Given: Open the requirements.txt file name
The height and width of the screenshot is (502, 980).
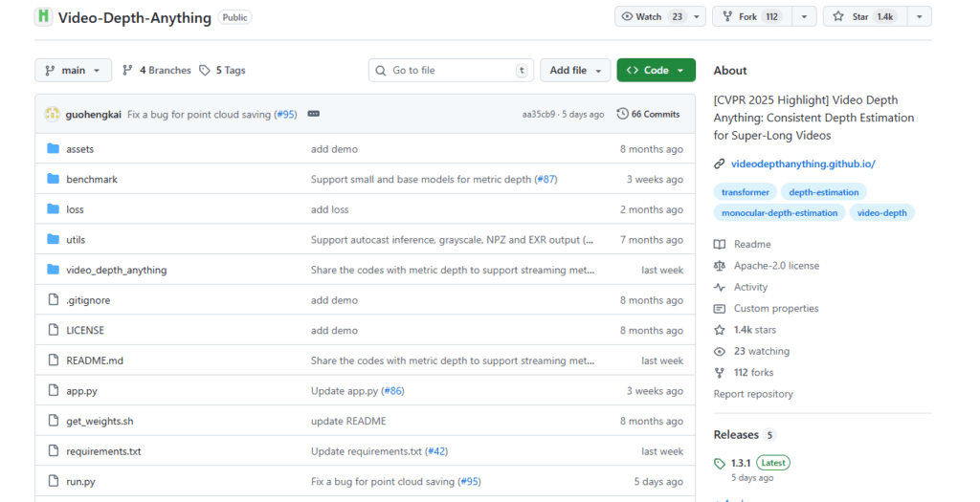Looking at the screenshot, I should pyautogui.click(x=103, y=451).
